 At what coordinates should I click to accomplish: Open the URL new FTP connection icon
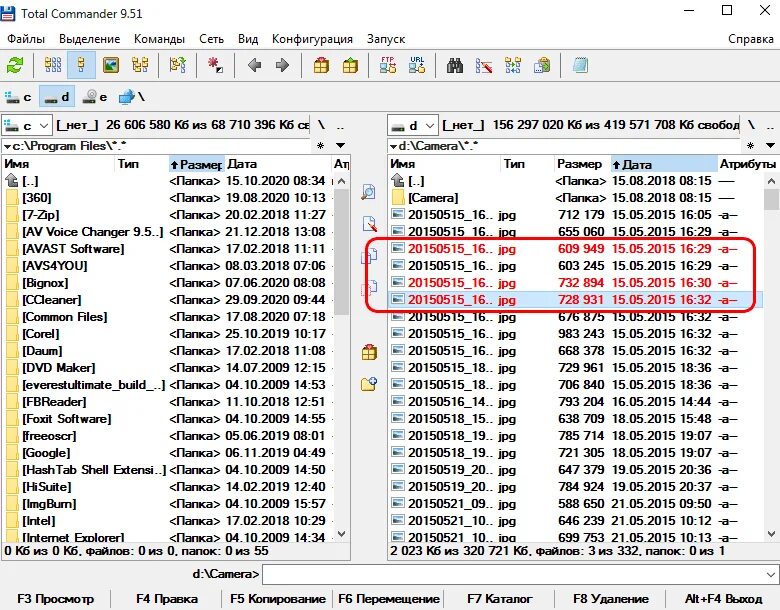coord(417,65)
